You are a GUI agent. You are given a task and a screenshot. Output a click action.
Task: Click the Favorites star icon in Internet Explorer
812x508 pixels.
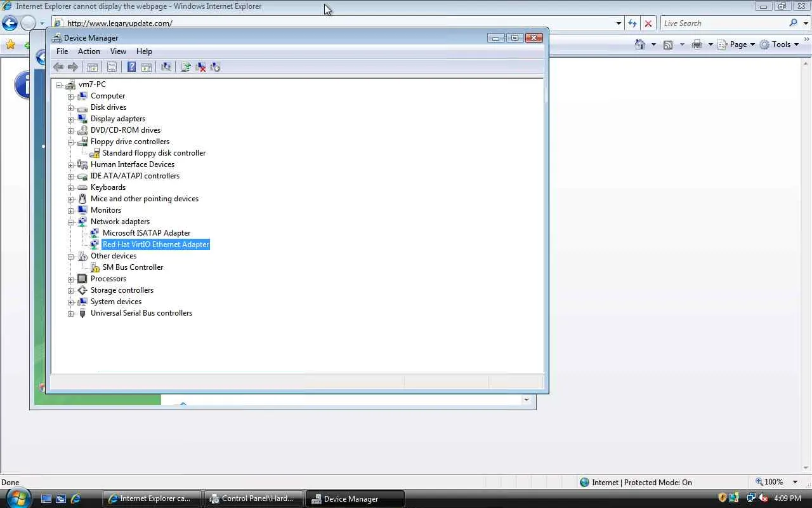point(10,44)
